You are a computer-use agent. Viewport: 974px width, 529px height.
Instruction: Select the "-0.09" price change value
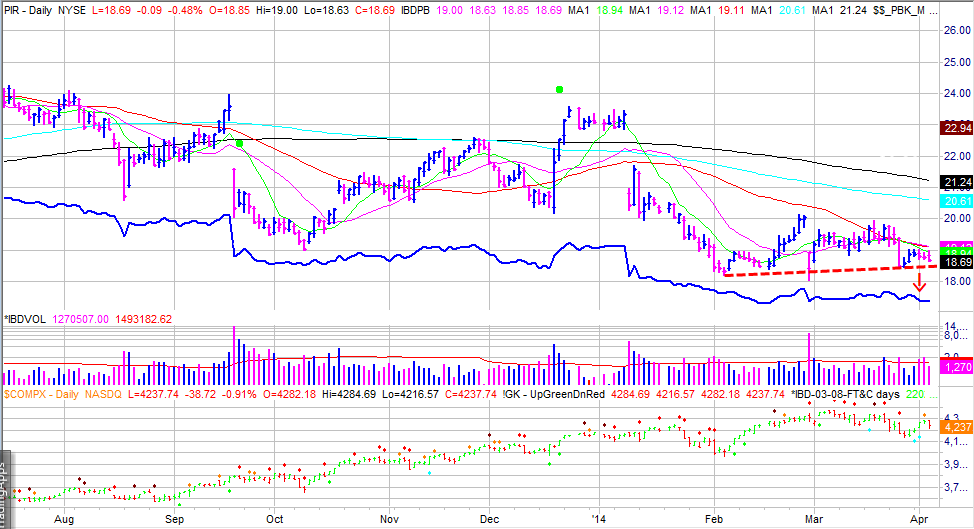click(x=149, y=11)
